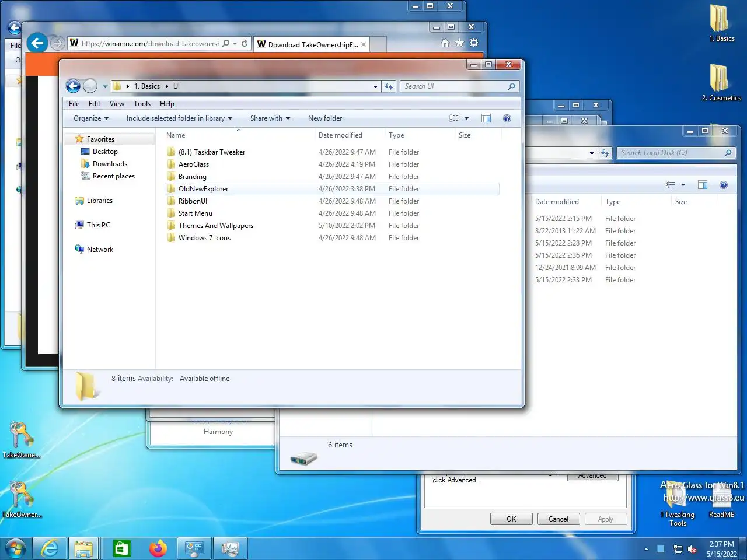Open recent locations arrow beside the forward button

click(x=105, y=86)
